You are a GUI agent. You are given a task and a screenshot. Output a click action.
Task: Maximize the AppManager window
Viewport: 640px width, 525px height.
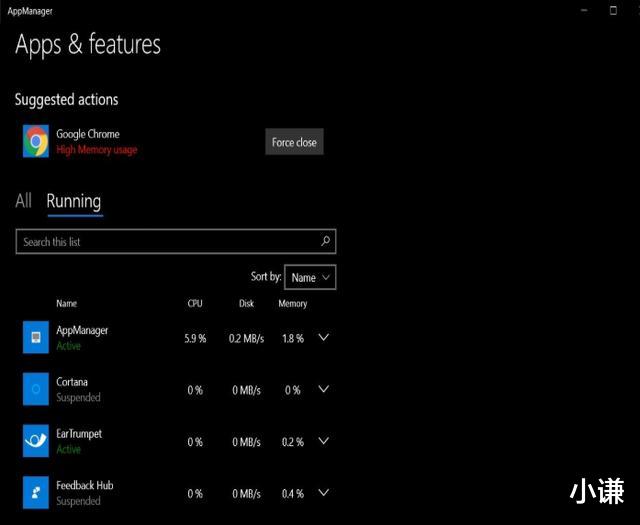pyautogui.click(x=613, y=10)
